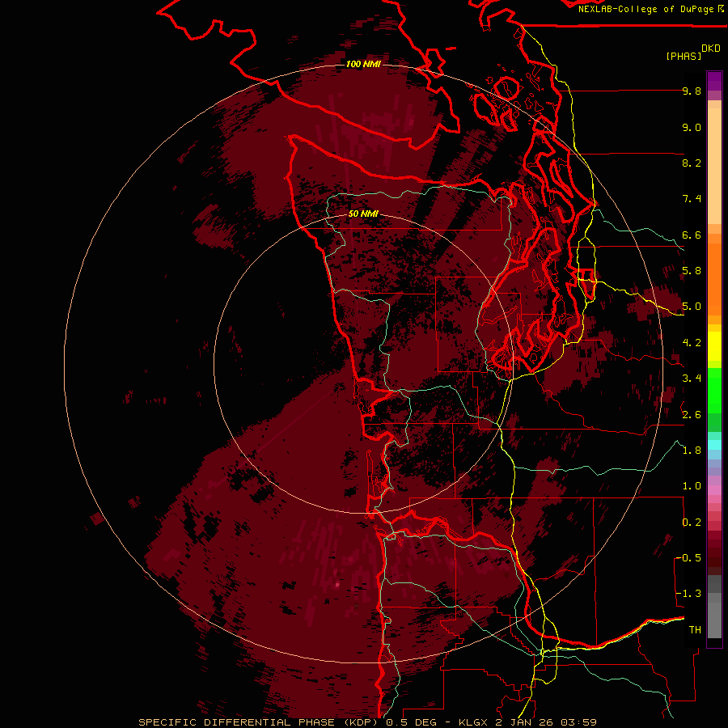728x728 pixels.
Task: Click the yellow band on the color scale
Action: point(714,346)
